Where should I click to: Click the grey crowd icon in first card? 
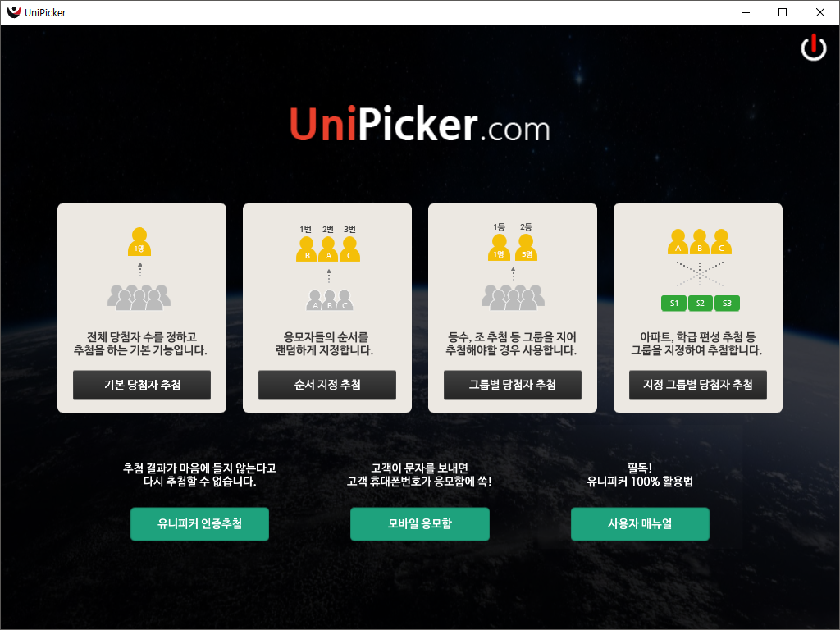coord(139,297)
